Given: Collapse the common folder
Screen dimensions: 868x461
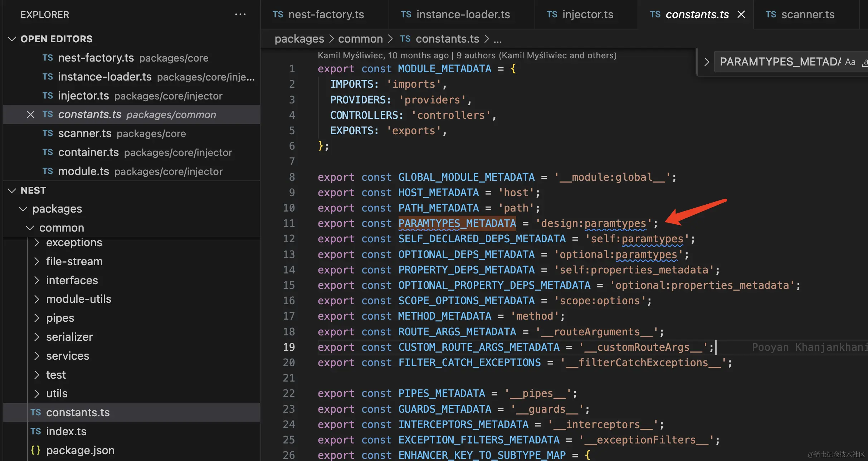Looking at the screenshot, I should 30,228.
